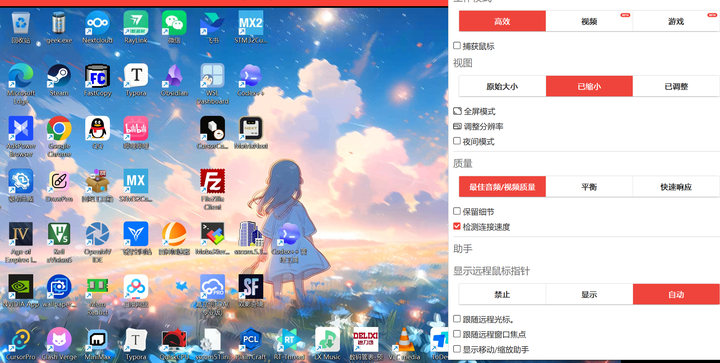
Task: Open the Mem Reduct icon
Action: [x=97, y=287]
